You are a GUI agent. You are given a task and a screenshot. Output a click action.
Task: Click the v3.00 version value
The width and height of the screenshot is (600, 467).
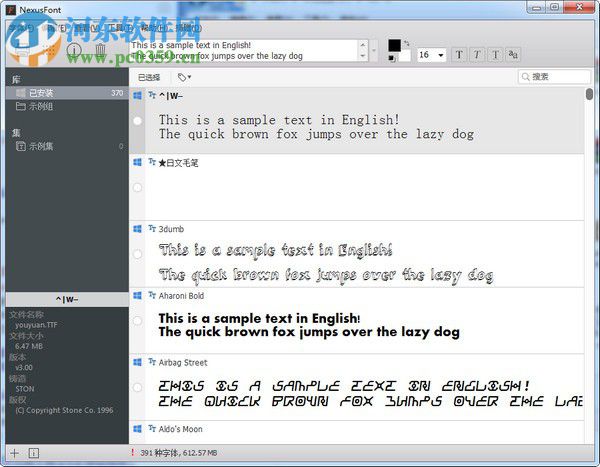point(24,367)
